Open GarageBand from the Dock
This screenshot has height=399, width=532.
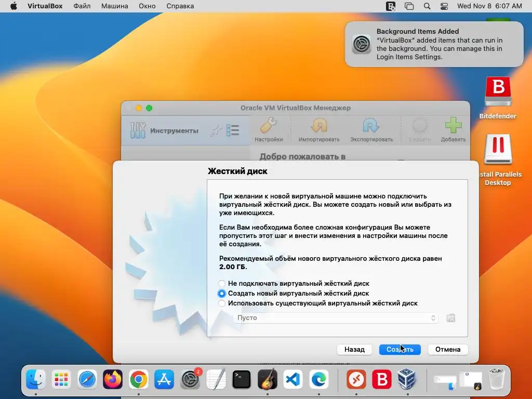pos(268,379)
